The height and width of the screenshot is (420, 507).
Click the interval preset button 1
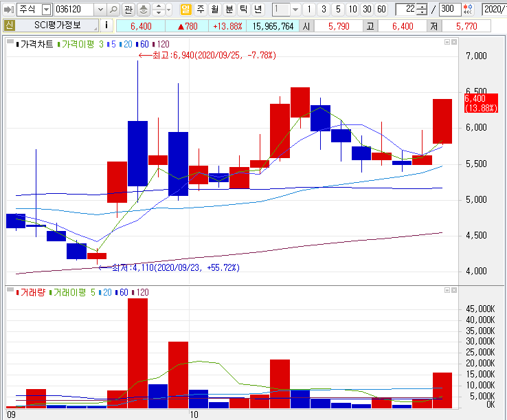click(309, 10)
